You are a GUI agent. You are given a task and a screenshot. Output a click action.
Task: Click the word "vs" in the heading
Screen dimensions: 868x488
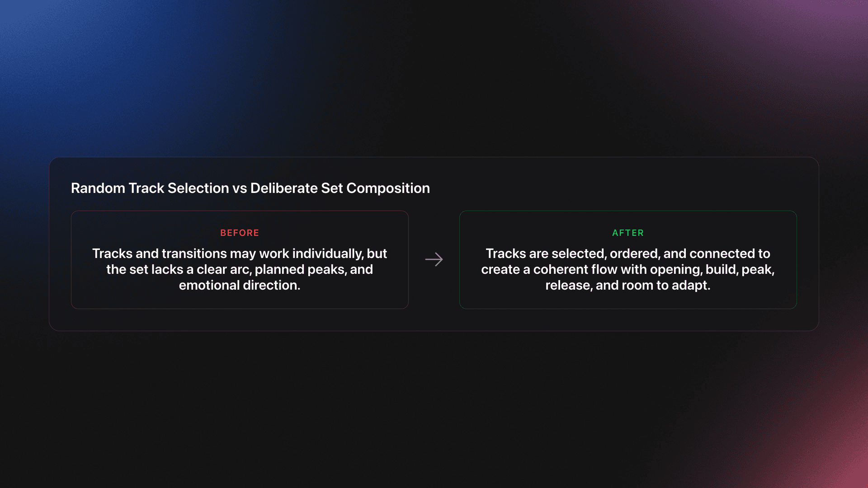click(x=240, y=188)
